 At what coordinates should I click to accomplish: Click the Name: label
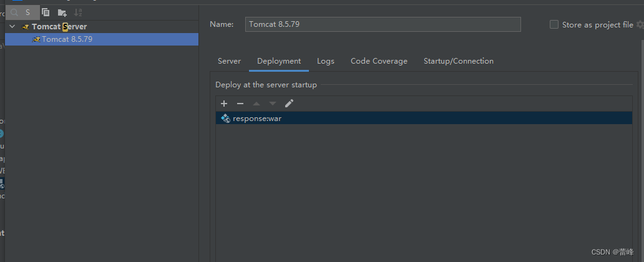222,24
